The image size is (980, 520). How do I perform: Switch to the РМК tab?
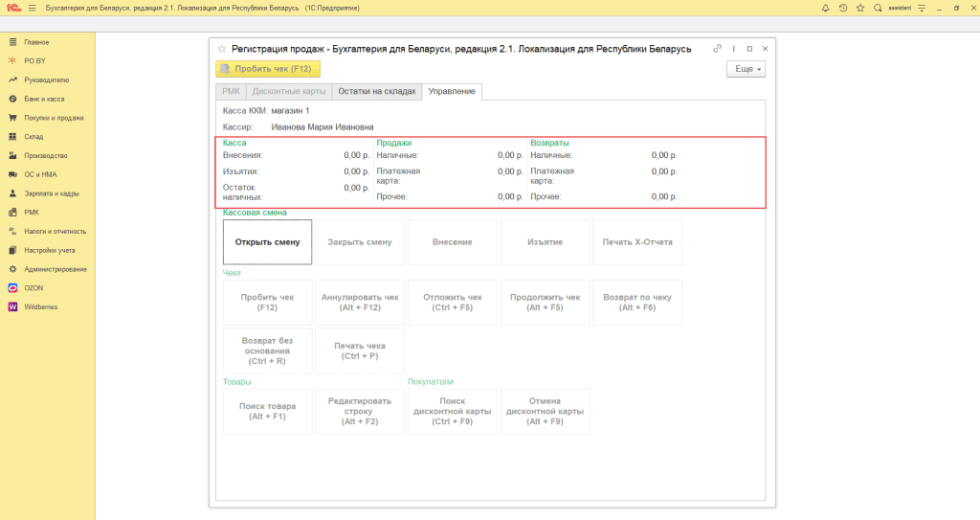coord(231,91)
